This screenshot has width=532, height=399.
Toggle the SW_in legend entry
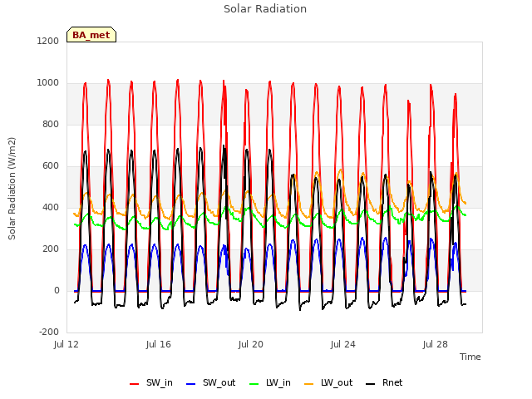coord(151,383)
